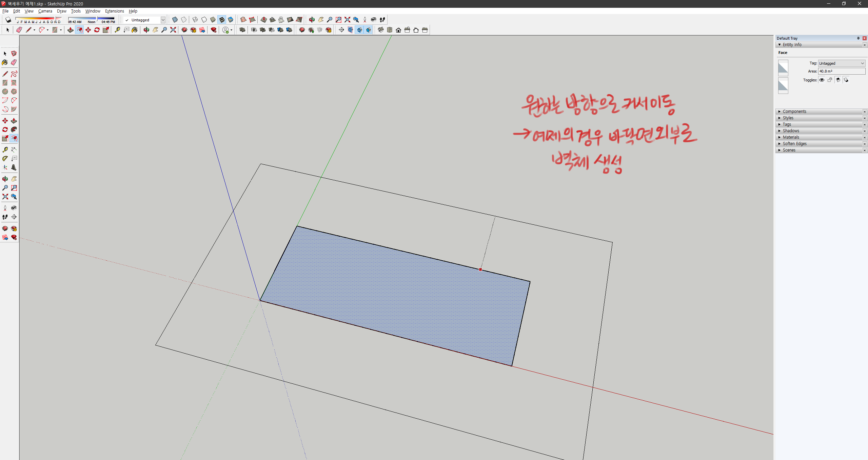
Task: Click Zoom Extents in the toolbar
Action: tap(5, 197)
